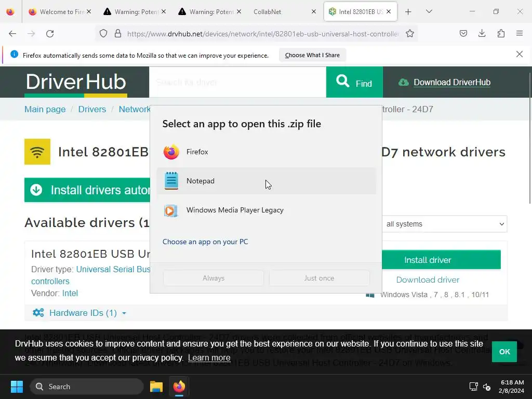Go back using the browser back arrow
The height and width of the screenshot is (399, 532).
tap(12, 34)
